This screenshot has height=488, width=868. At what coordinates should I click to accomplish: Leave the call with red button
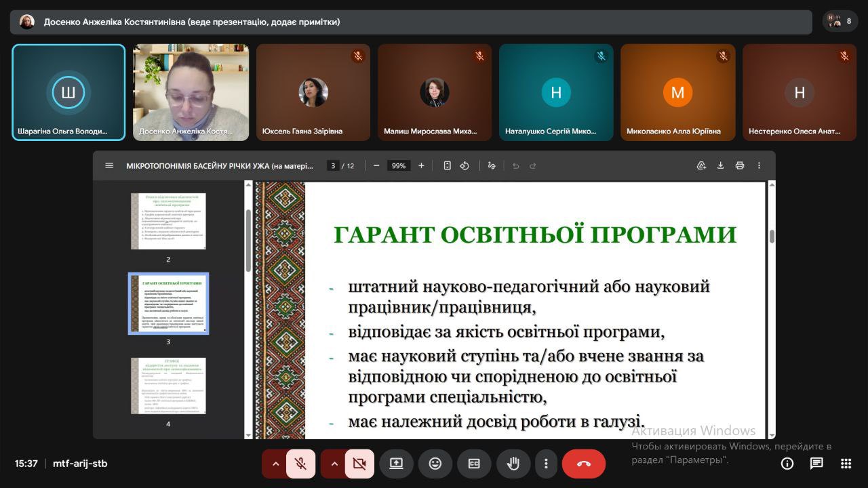pos(583,464)
